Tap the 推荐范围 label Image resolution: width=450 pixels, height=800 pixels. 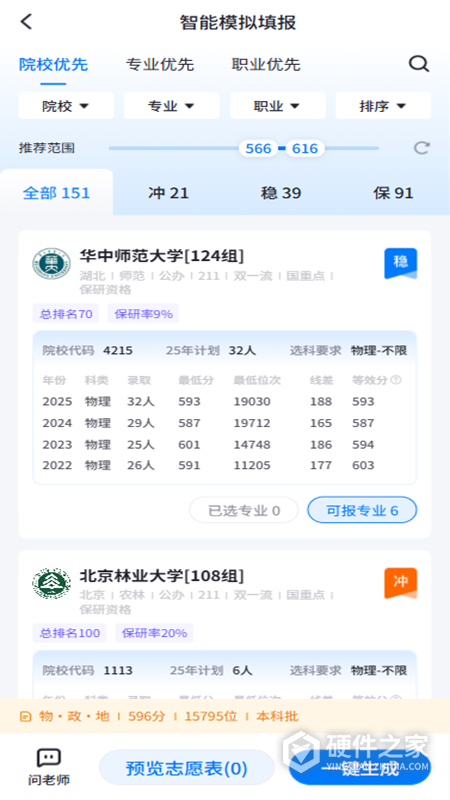point(47,148)
